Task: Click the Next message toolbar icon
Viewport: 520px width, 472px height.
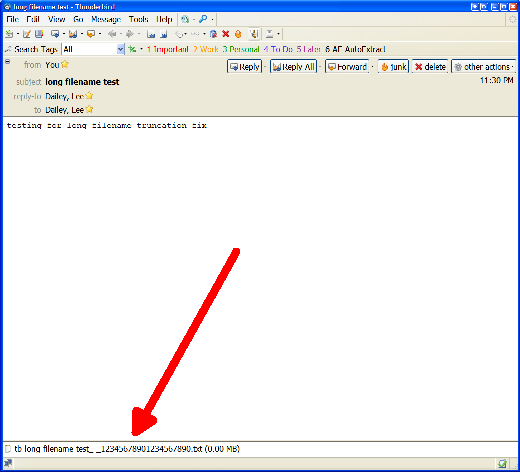Action: point(163,34)
